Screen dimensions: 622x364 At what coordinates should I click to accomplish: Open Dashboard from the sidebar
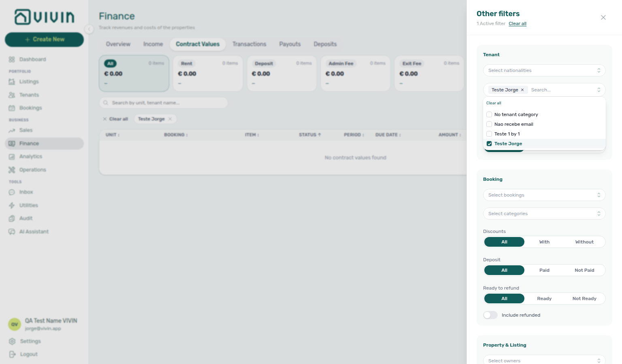pos(44,59)
